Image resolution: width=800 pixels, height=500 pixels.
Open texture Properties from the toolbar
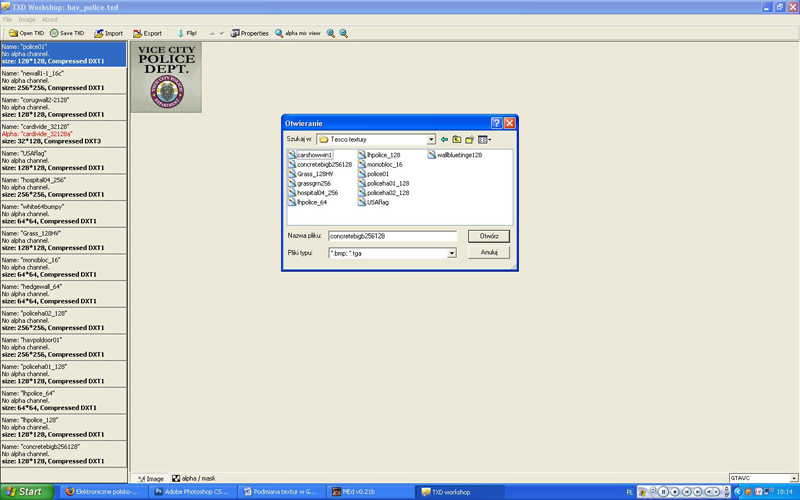click(x=250, y=33)
